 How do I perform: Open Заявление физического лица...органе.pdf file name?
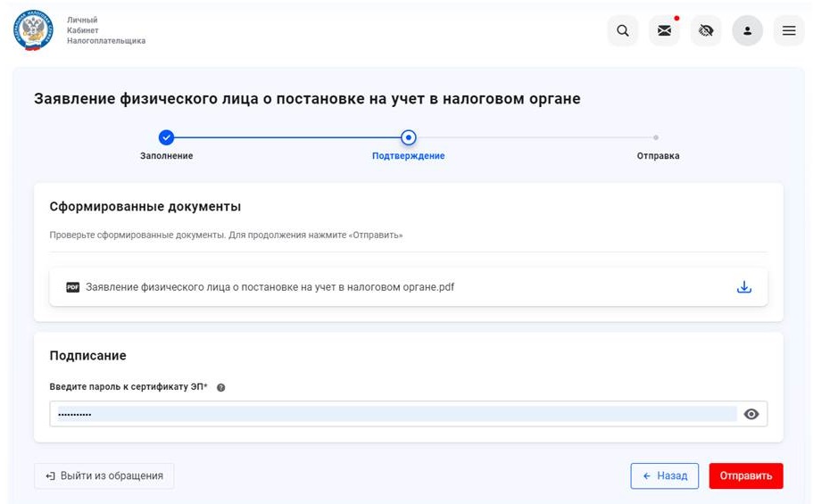(x=270, y=287)
